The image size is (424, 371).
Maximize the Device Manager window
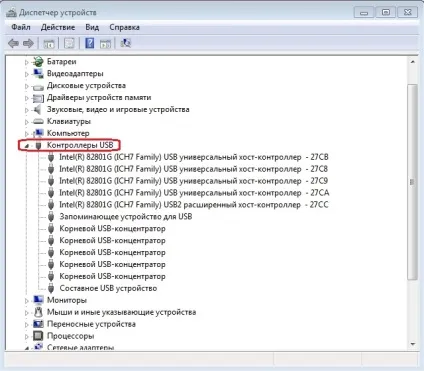386,13
